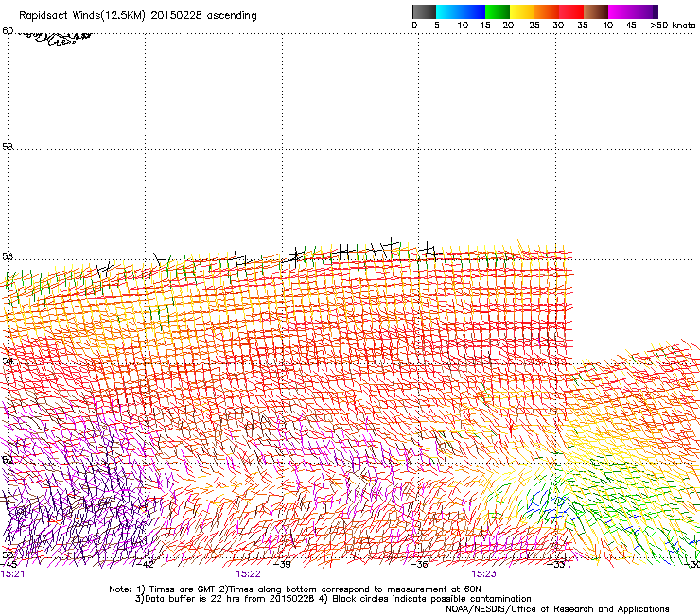
Task: Click the note 'Times along bottom correspond to measurement at 60N'
Action: [355, 589]
